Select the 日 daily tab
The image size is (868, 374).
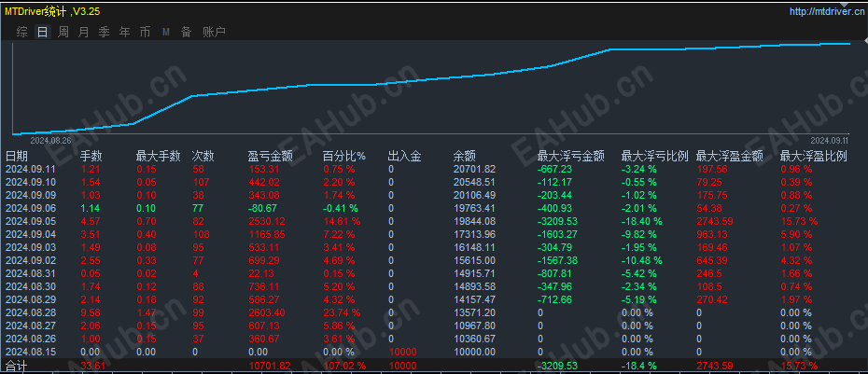[43, 32]
